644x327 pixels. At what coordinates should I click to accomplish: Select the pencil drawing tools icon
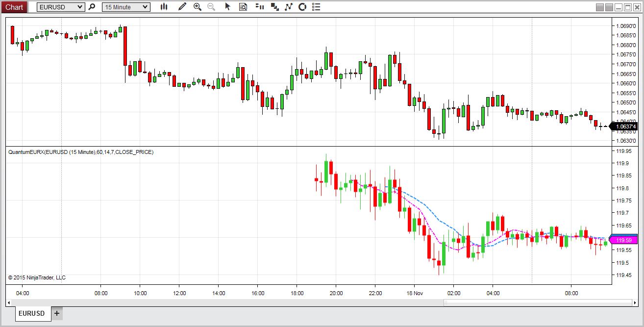(x=182, y=7)
